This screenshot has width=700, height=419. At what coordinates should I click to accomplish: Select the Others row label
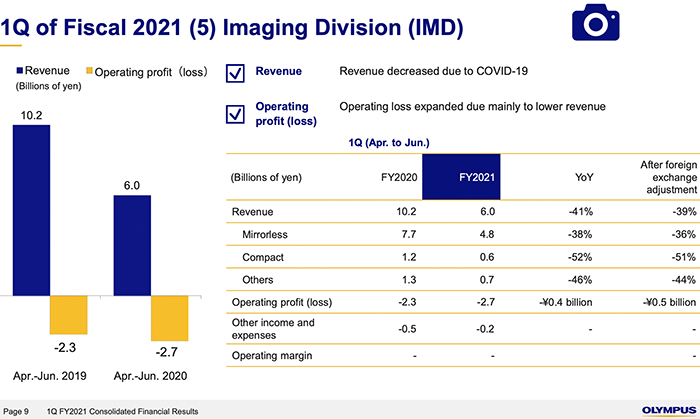[x=259, y=278]
